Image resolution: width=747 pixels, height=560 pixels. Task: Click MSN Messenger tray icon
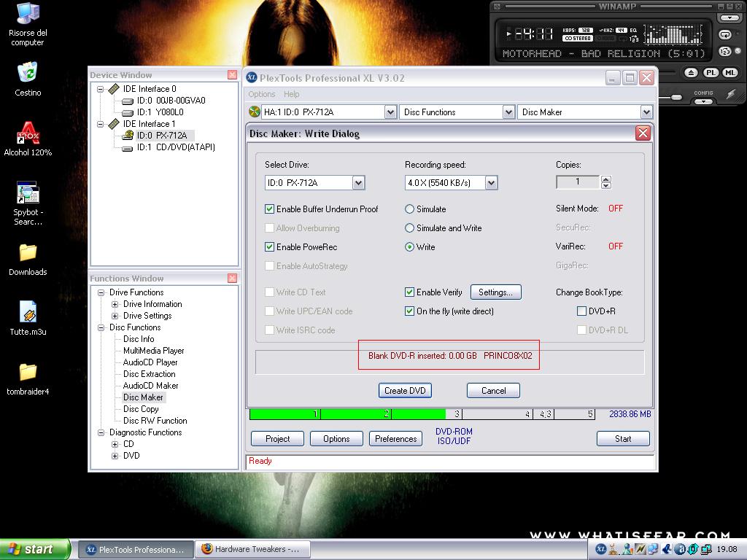(628, 549)
